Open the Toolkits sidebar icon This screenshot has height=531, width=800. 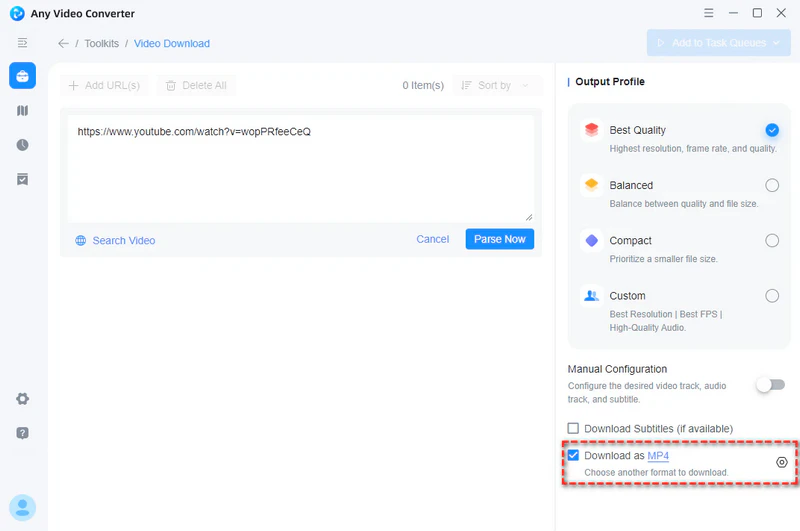pyautogui.click(x=22, y=76)
